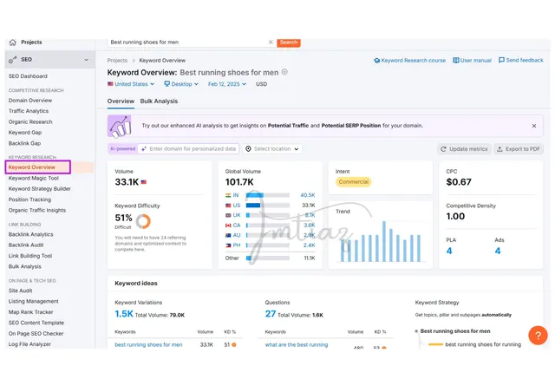Open the User manual link
This screenshot has height=392, width=555.
[472, 61]
